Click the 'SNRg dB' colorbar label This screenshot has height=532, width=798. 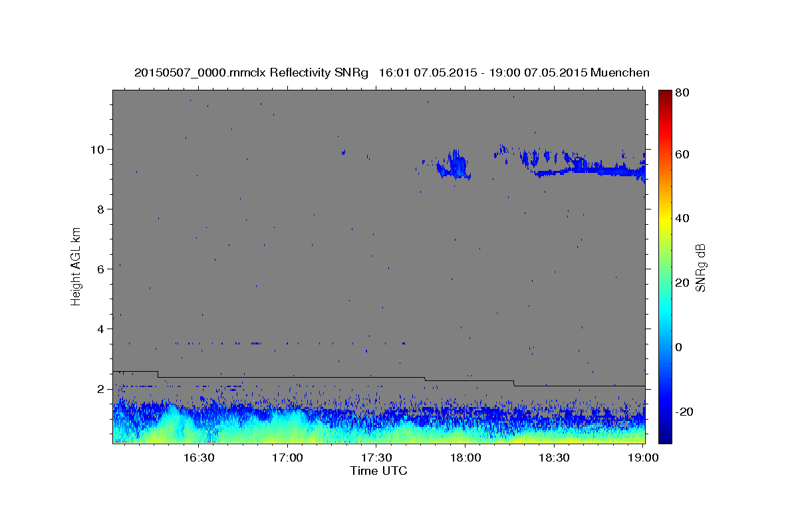click(x=701, y=267)
